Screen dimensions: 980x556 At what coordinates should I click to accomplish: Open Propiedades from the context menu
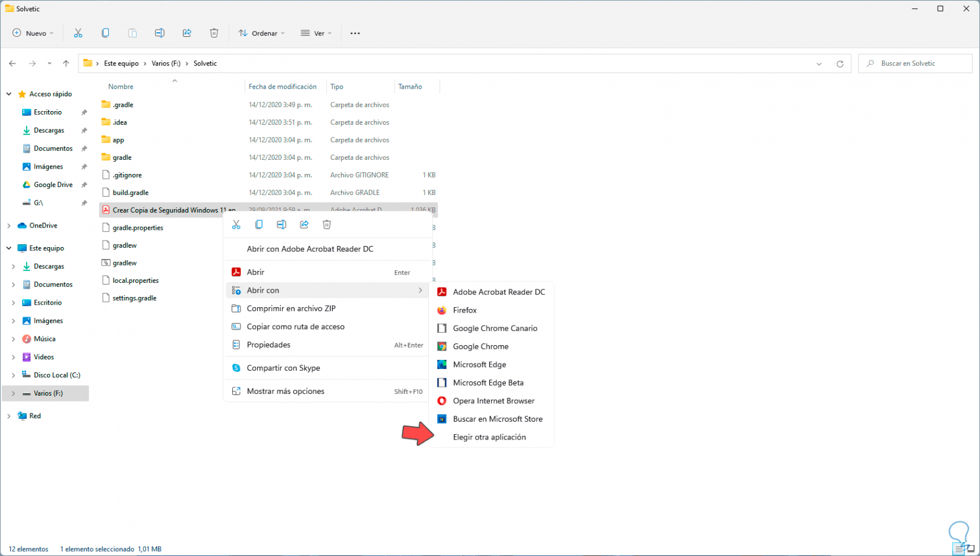(327, 345)
